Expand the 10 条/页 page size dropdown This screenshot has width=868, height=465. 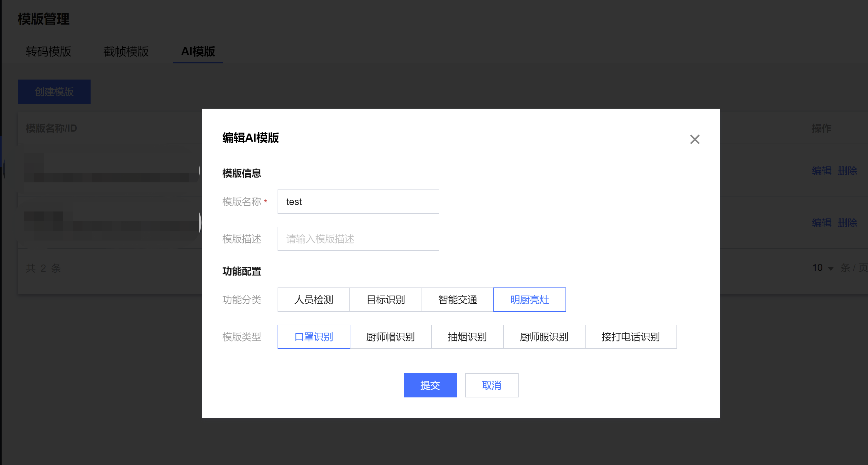pos(822,268)
